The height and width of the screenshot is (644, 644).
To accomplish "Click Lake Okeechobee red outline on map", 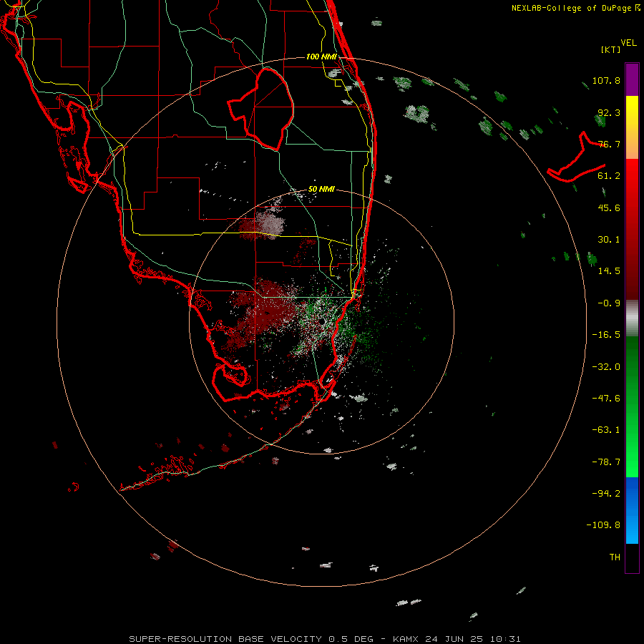I will (261, 109).
